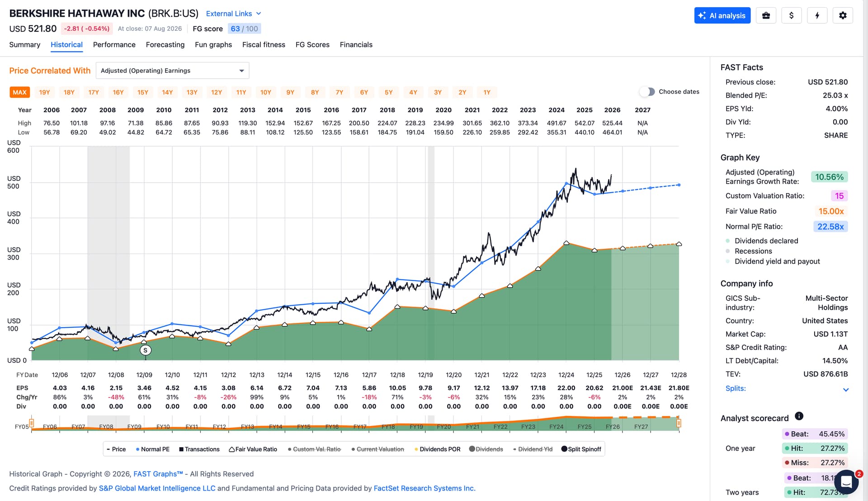Click the lightning bolt icon
Screen dimensions: 868x501
817,15
